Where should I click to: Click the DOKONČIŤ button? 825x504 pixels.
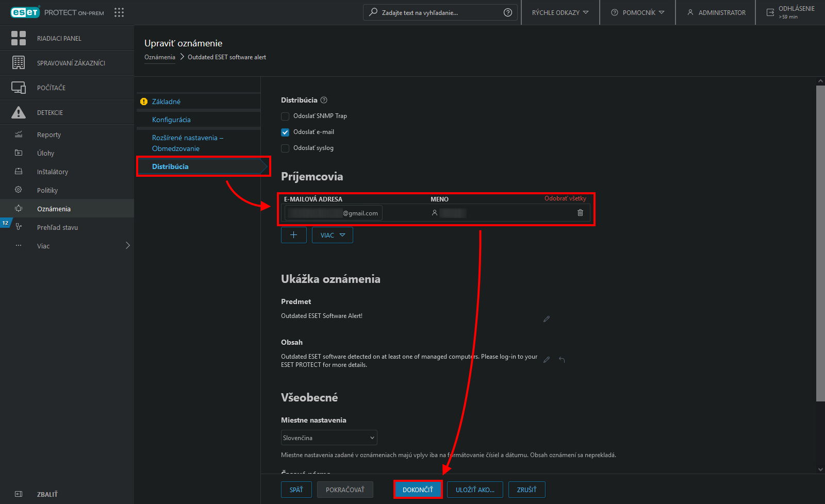(418, 490)
